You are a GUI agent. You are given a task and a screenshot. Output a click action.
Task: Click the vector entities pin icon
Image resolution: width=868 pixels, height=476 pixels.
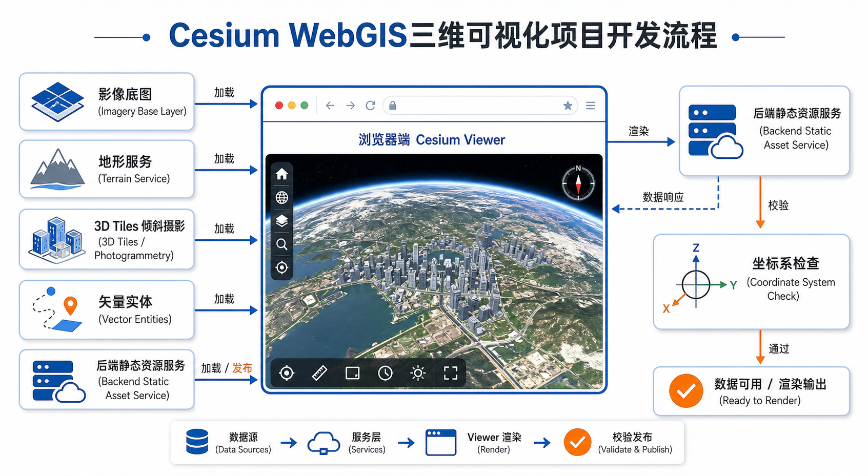(70, 306)
